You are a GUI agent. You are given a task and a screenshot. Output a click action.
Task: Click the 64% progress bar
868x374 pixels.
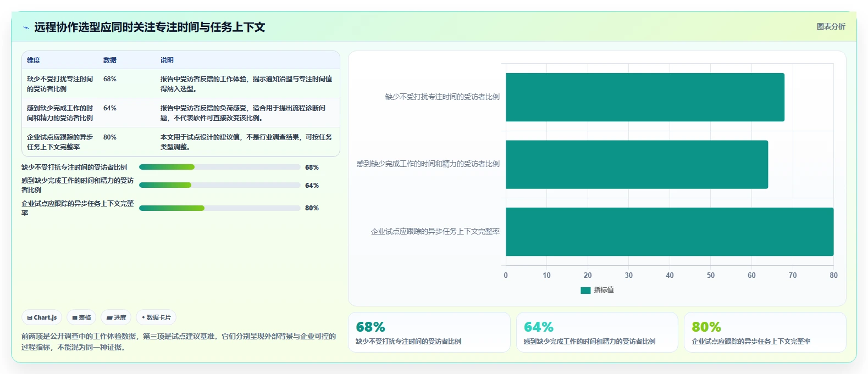pos(220,185)
